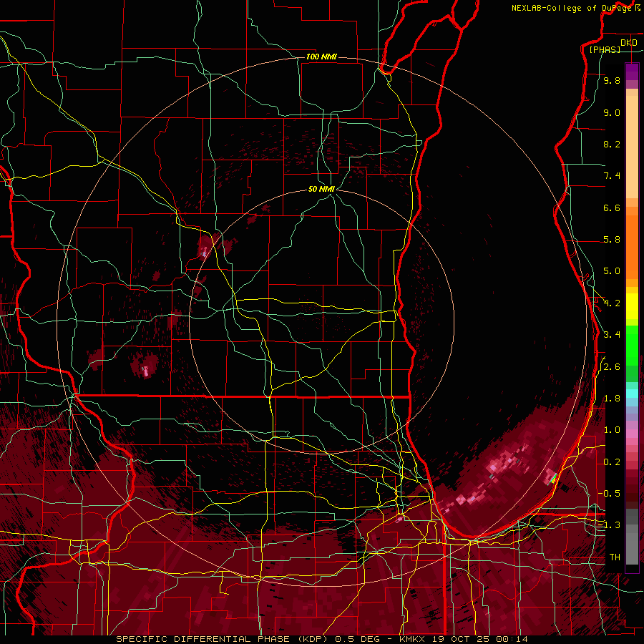Click the 7.4 scale value
The image size is (644, 644).
(x=612, y=176)
